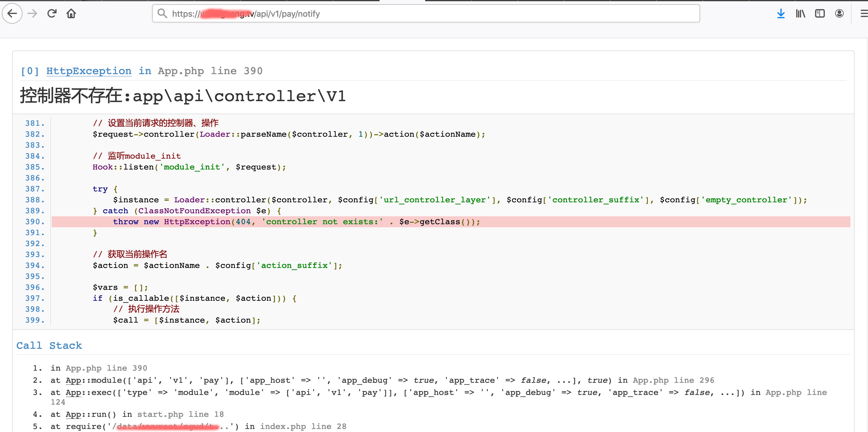This screenshot has height=432, width=868.
Task: Toggle the sidebar view icon
Action: pos(820,13)
